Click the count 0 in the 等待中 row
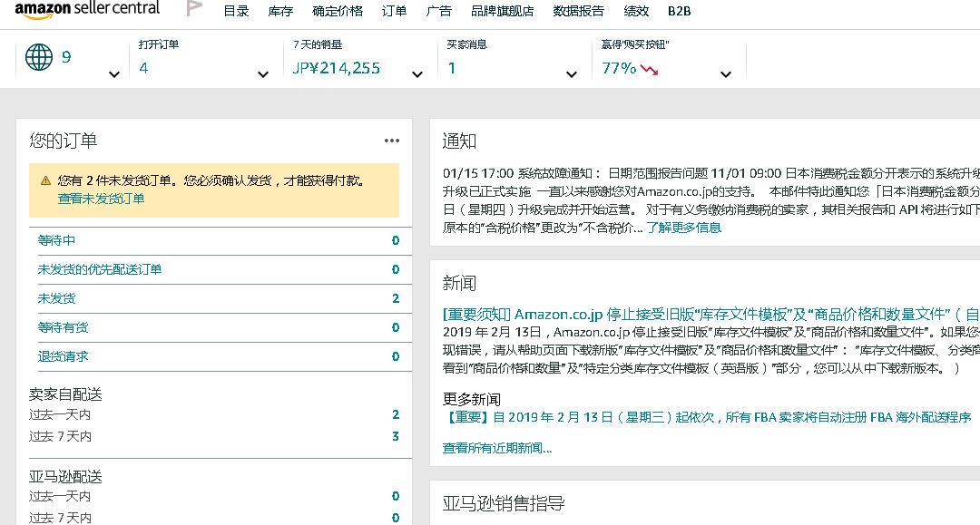 pyautogui.click(x=396, y=240)
